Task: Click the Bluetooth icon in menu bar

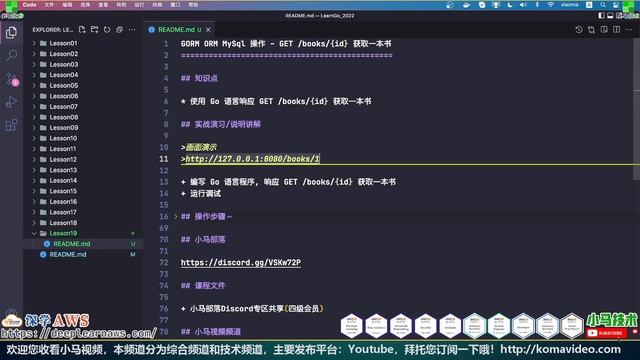Action: [x=537, y=5]
